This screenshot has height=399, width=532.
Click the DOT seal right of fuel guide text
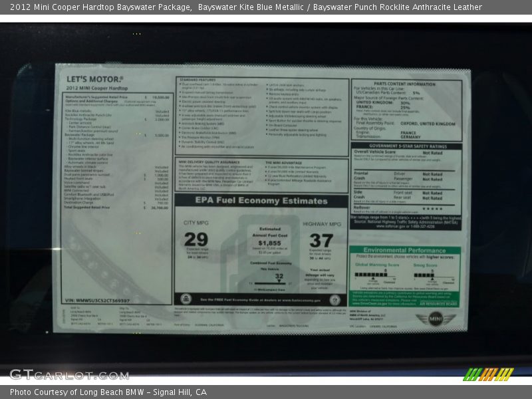coord(334,300)
